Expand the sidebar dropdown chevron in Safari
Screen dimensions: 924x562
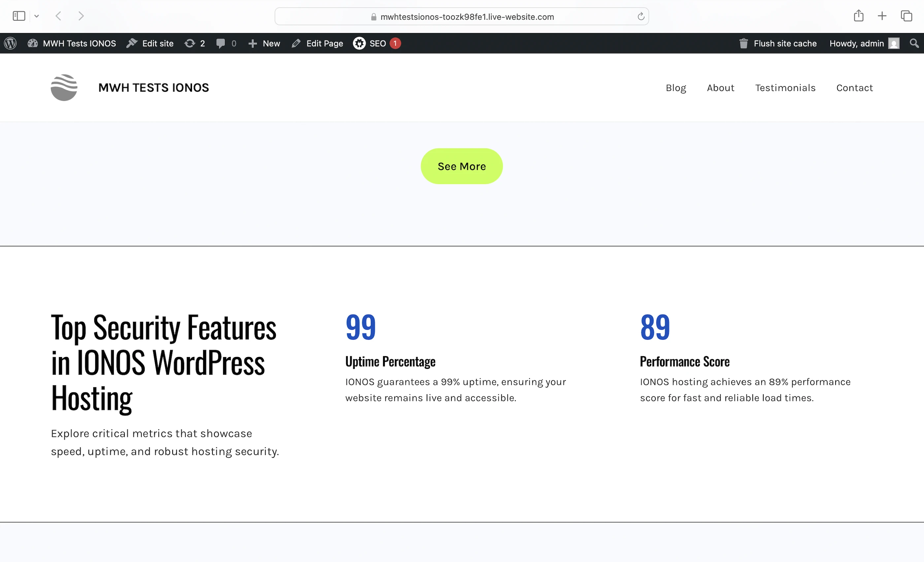click(36, 16)
